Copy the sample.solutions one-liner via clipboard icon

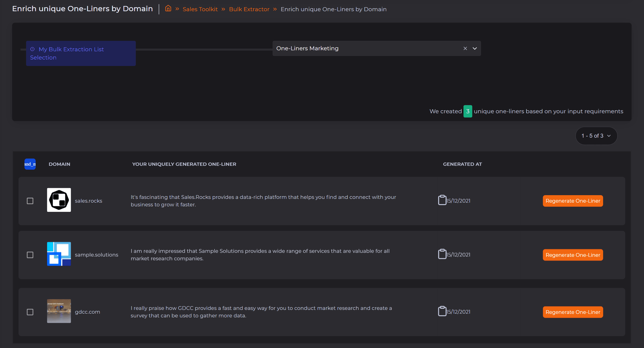442,254
